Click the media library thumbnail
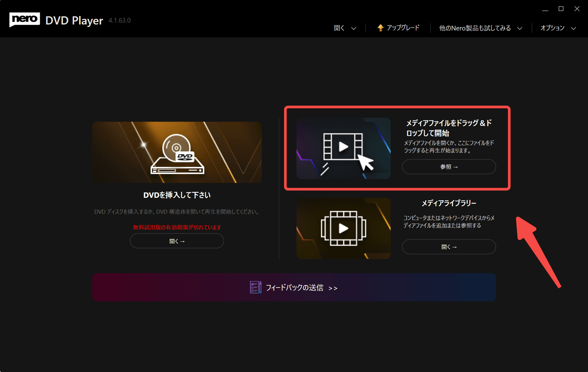 point(344,228)
